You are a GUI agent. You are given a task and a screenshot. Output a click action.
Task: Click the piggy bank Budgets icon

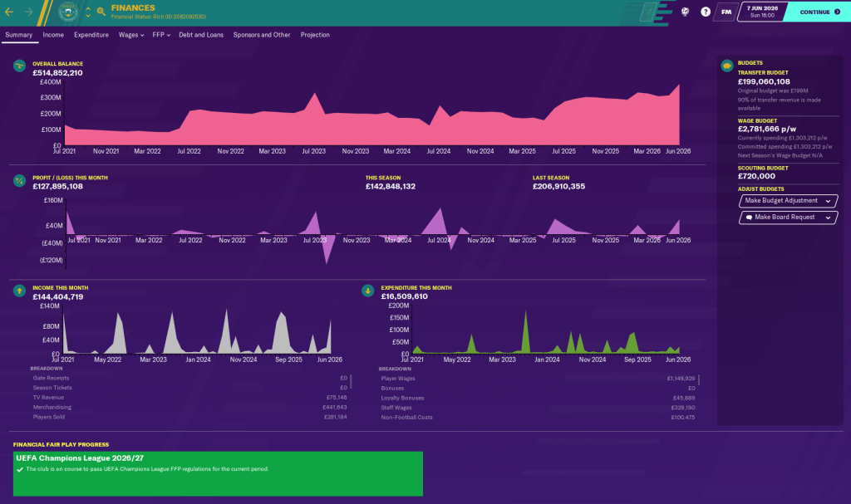point(726,65)
